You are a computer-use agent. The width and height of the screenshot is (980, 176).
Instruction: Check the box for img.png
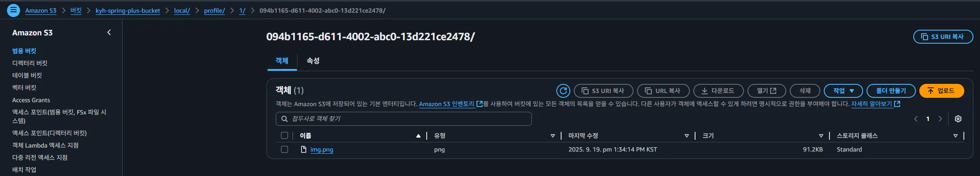284,149
